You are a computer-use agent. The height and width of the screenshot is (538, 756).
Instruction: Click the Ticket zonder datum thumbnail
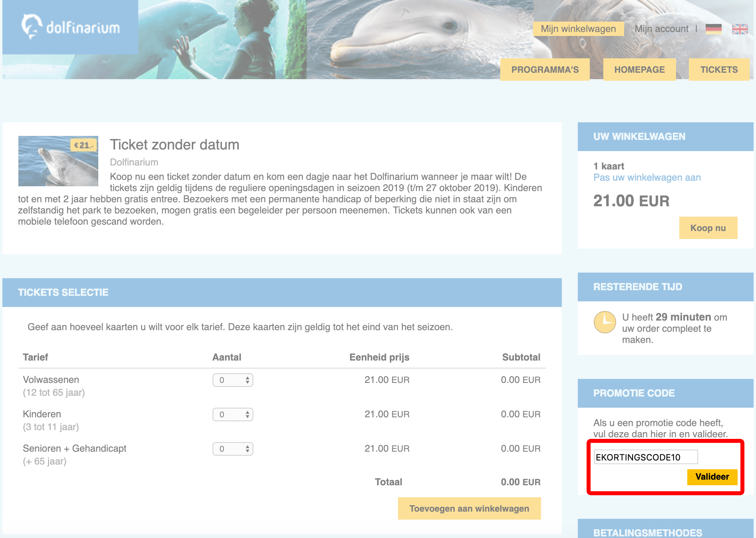(x=58, y=161)
